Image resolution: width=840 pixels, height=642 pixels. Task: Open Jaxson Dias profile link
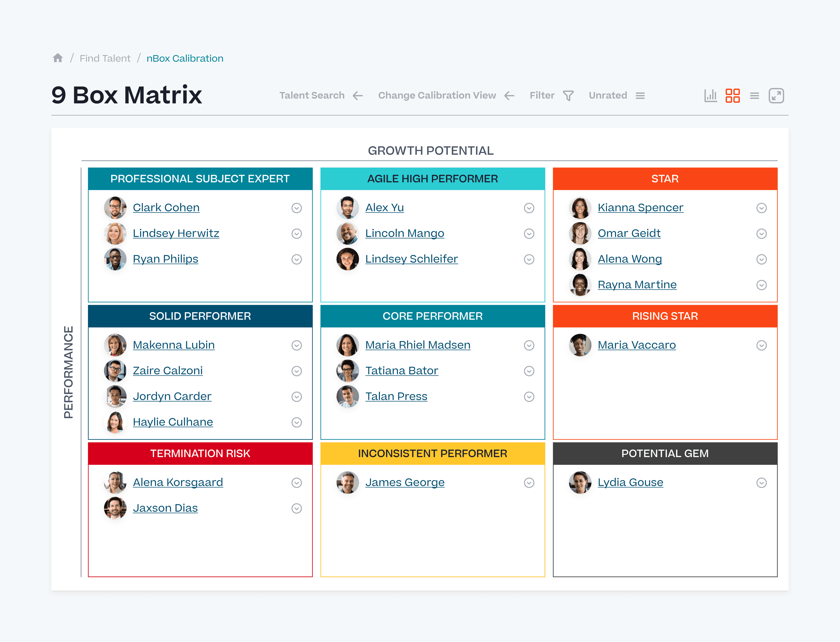[165, 508]
